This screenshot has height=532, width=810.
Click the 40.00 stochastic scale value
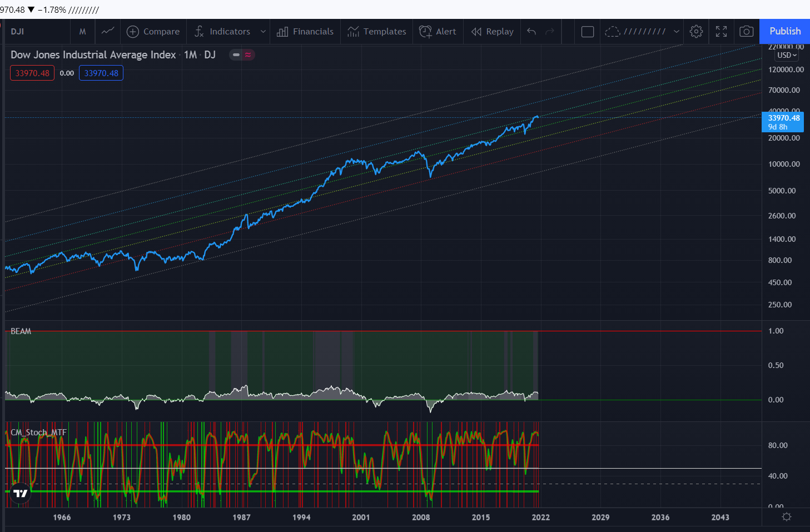tap(778, 476)
